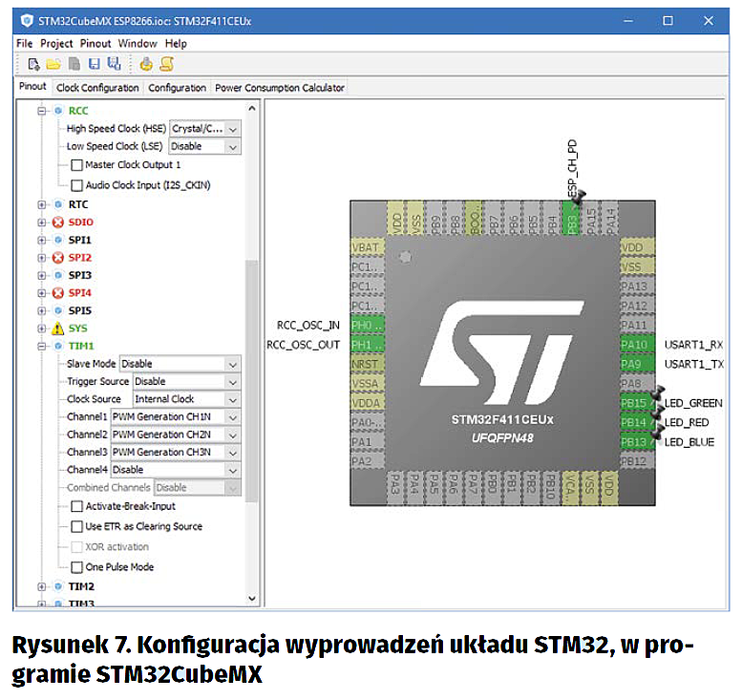Expand the TIM2 tree node
The height and width of the screenshot is (700, 742).
[41, 586]
